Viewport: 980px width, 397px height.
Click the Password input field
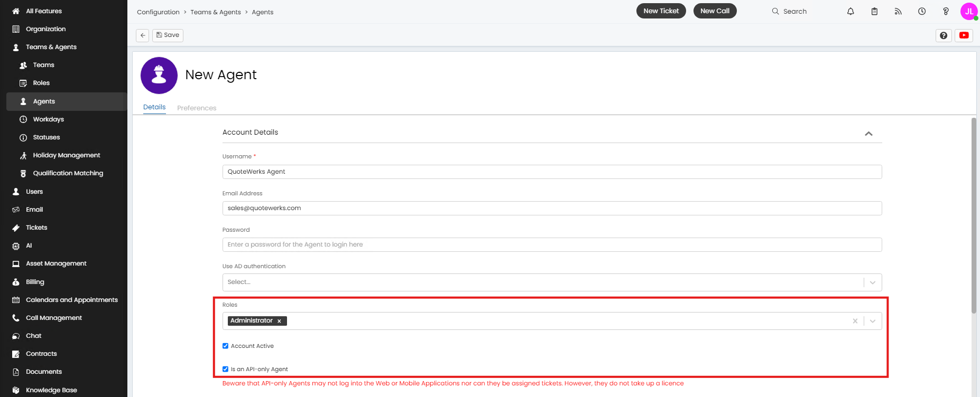552,245
